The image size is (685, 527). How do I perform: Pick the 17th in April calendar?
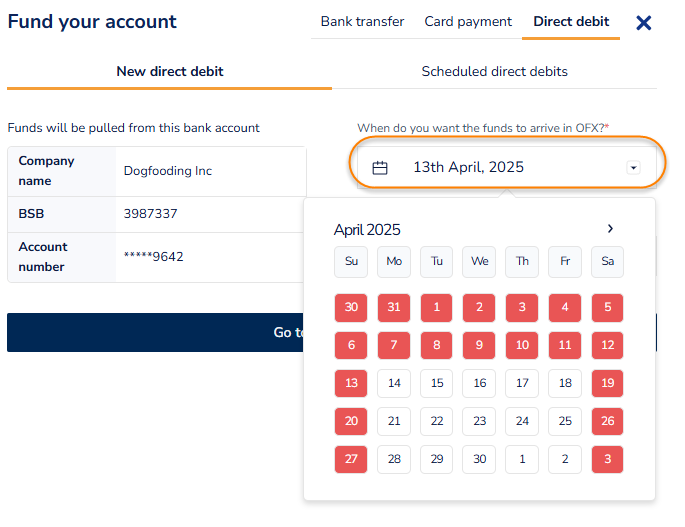click(522, 383)
